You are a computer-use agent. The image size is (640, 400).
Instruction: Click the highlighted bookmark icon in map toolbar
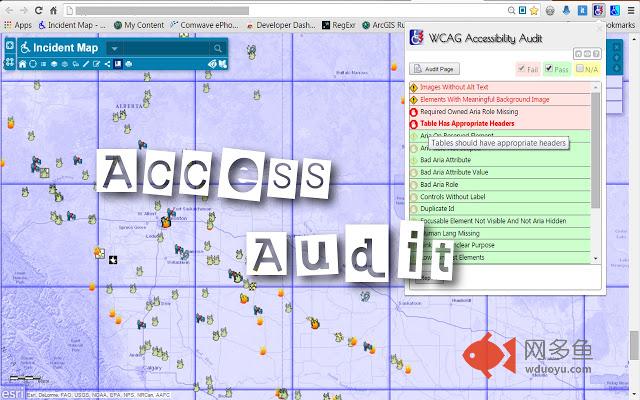(118, 64)
